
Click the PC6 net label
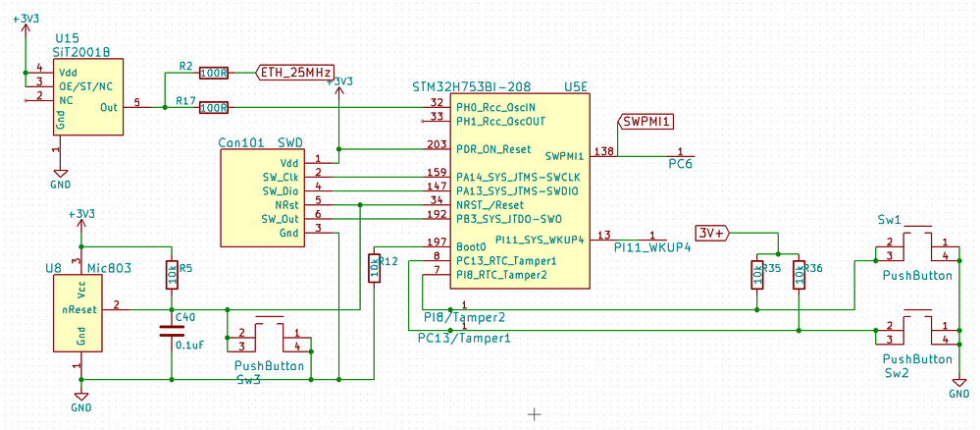click(679, 164)
